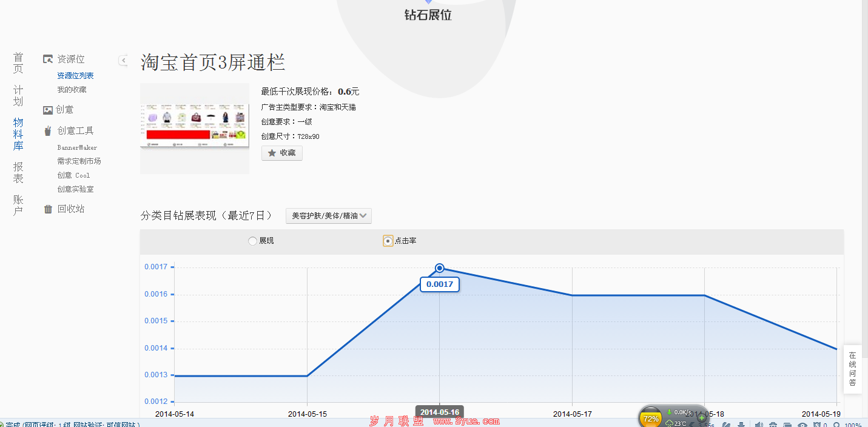
Task: Click the 钻石展位 logo text at the top
Action: 428,15
